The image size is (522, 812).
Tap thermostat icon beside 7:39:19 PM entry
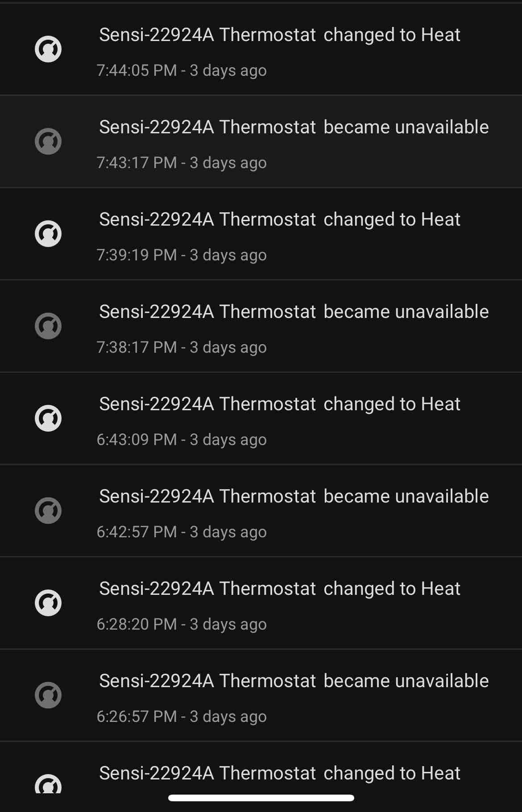point(48,234)
